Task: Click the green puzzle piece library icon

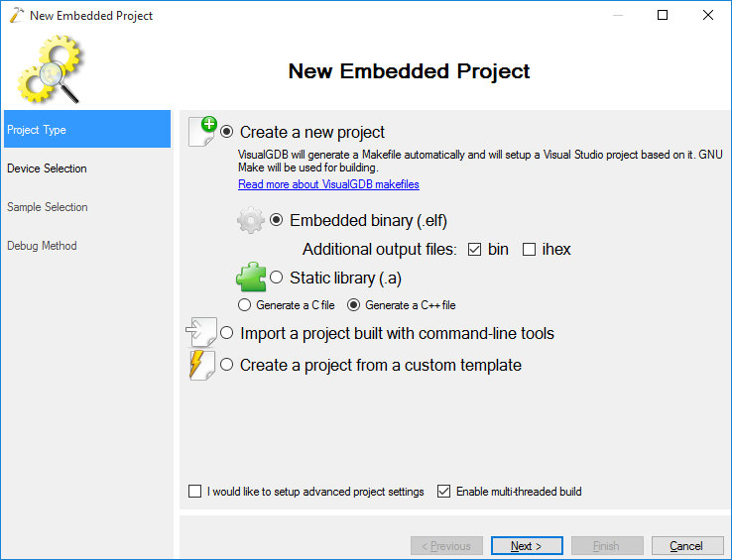Action: click(x=251, y=278)
